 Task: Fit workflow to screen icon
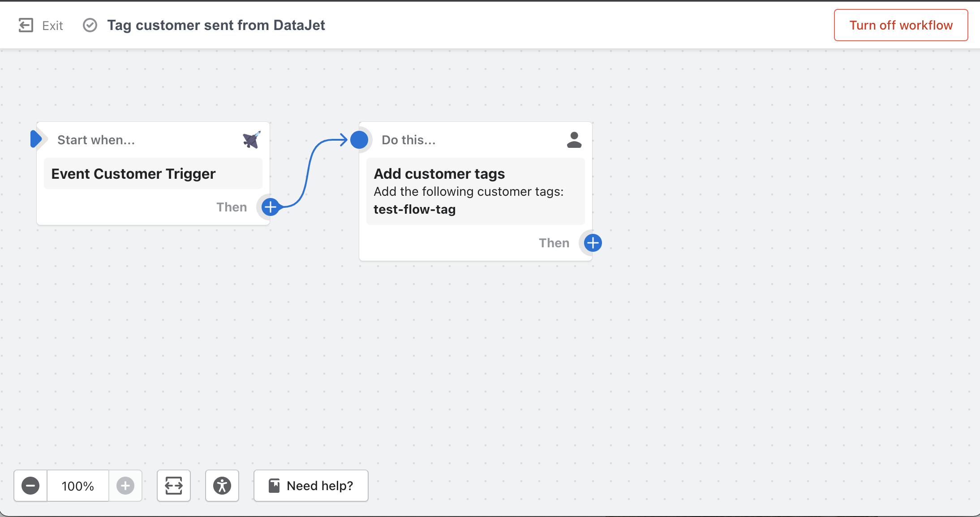174,486
